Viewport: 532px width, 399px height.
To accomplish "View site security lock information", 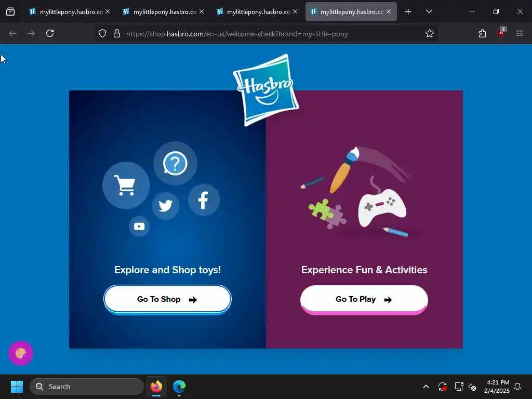I will pyautogui.click(x=117, y=34).
